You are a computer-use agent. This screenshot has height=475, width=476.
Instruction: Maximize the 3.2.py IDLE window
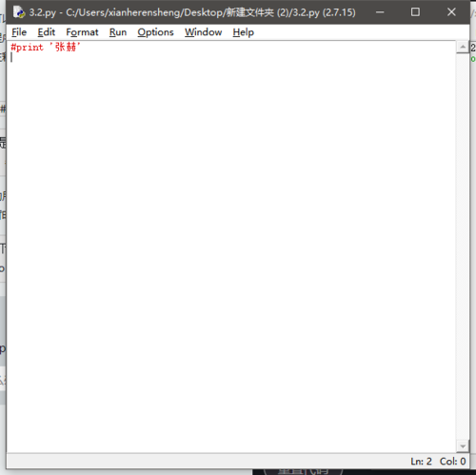coord(415,12)
